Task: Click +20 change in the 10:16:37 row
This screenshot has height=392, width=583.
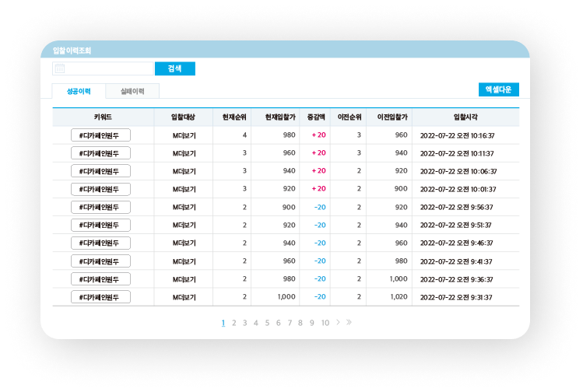Action: point(318,135)
